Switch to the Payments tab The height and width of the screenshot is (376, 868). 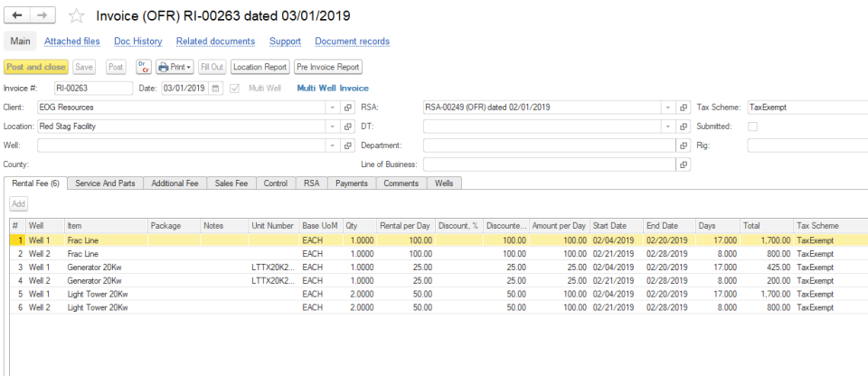pyautogui.click(x=351, y=183)
